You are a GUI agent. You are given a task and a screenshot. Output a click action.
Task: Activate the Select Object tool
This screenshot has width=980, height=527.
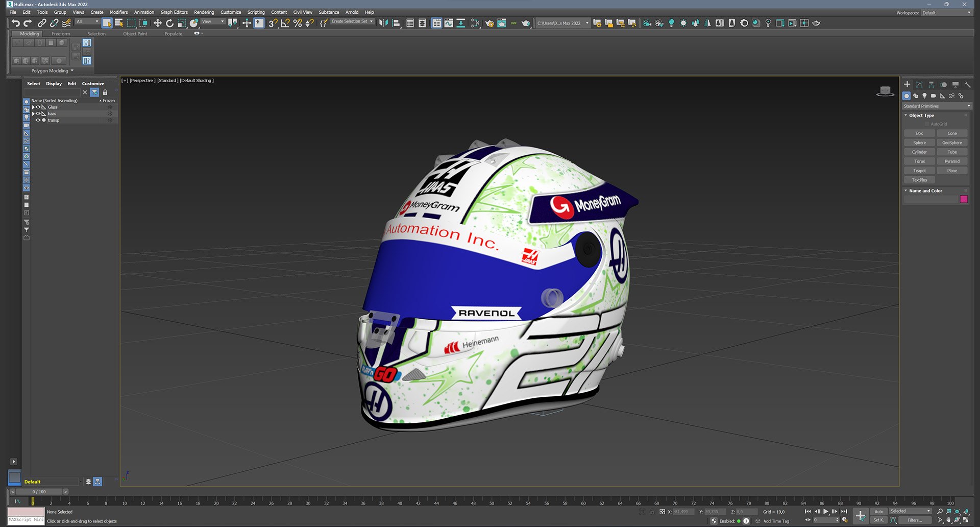[107, 23]
